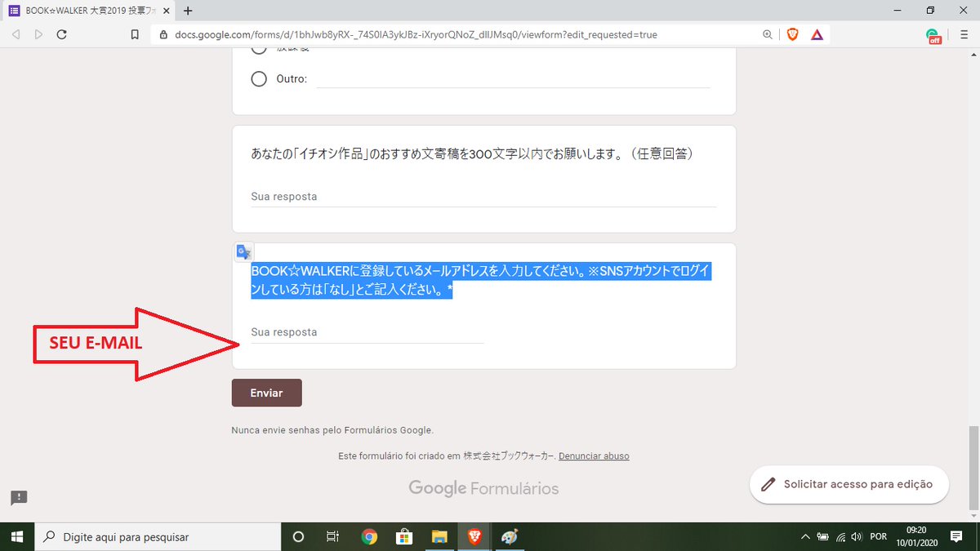
Task: Click the browser forward arrow
Action: click(38, 35)
